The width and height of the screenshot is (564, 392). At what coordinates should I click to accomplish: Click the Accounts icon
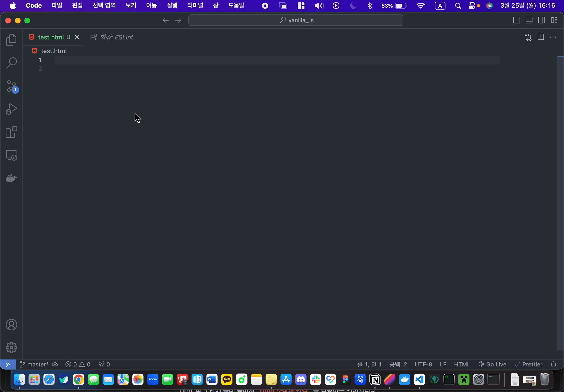point(11,325)
